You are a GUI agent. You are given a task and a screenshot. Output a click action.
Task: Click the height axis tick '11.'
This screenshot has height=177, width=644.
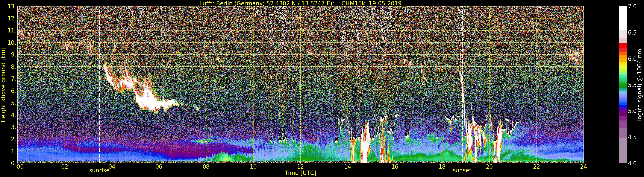12,31
